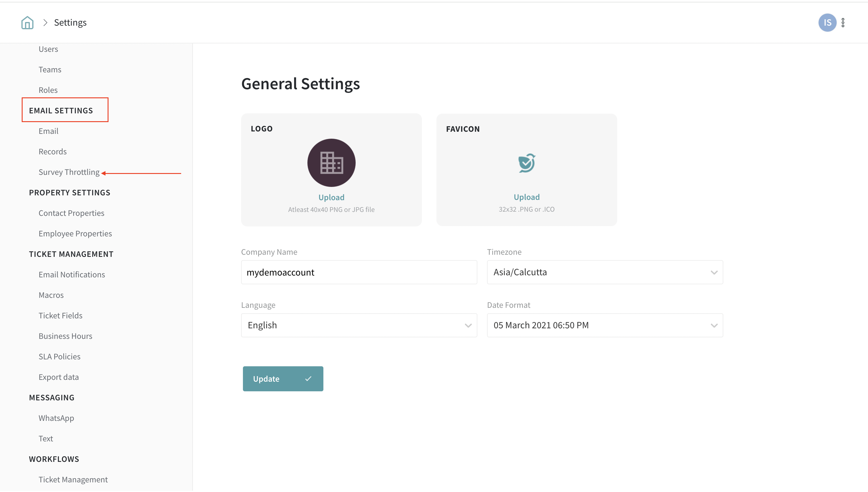Click the favicon bird checkmark icon
Viewport: 868px width, 492px height.
pyautogui.click(x=526, y=163)
